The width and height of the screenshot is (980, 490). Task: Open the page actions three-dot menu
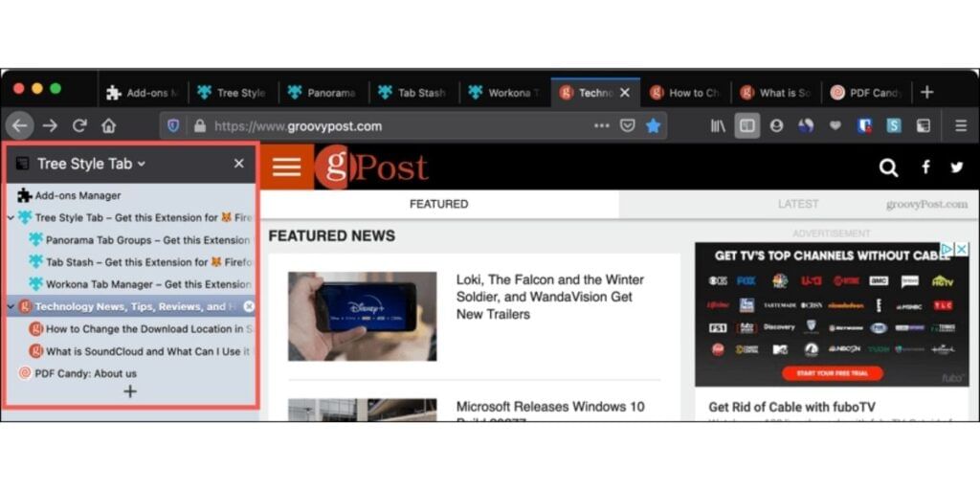click(601, 126)
